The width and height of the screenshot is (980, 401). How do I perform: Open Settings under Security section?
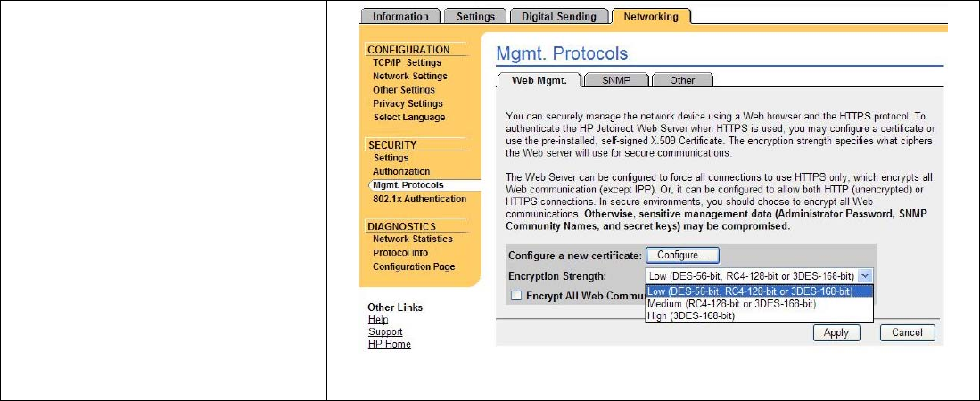391,158
